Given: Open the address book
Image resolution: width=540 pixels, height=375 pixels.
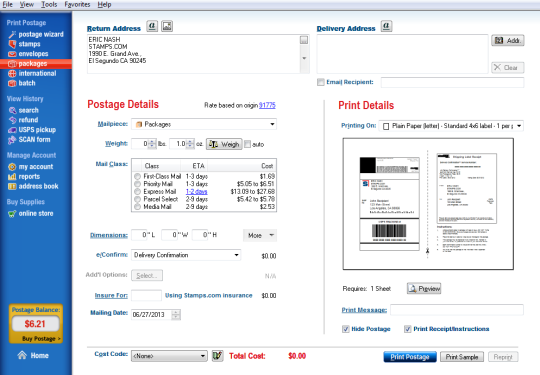Looking at the screenshot, I should pyautogui.click(x=33, y=186).
